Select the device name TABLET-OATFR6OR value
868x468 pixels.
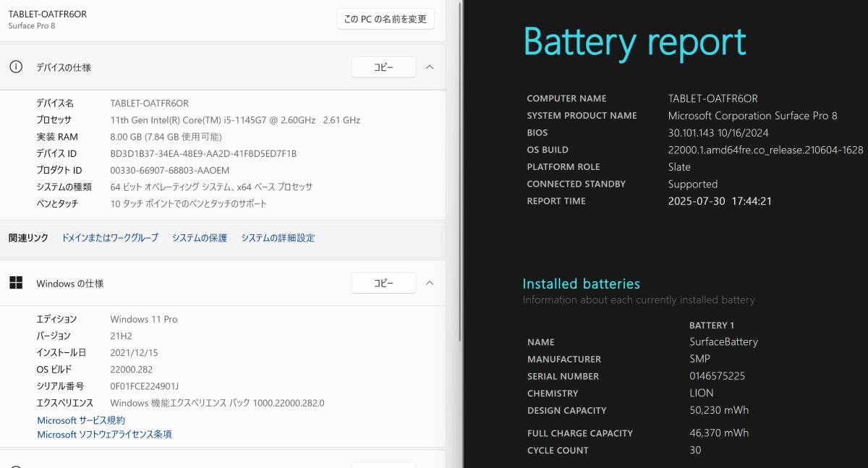click(x=150, y=103)
